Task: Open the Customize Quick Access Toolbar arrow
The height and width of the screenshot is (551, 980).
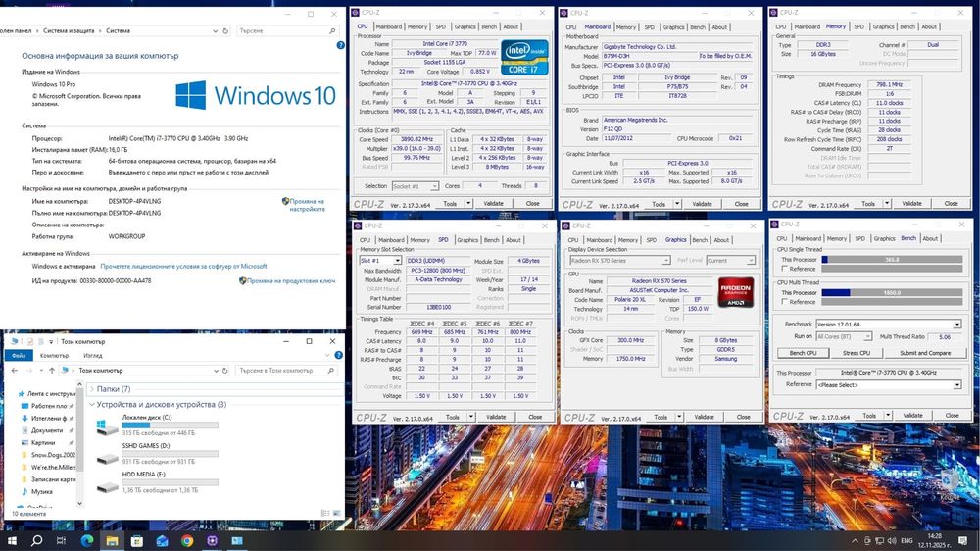Action: click(x=51, y=342)
